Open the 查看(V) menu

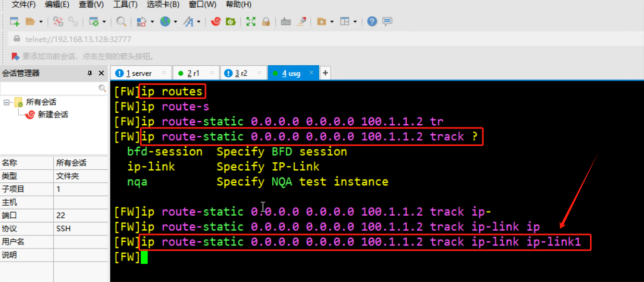pos(91,5)
